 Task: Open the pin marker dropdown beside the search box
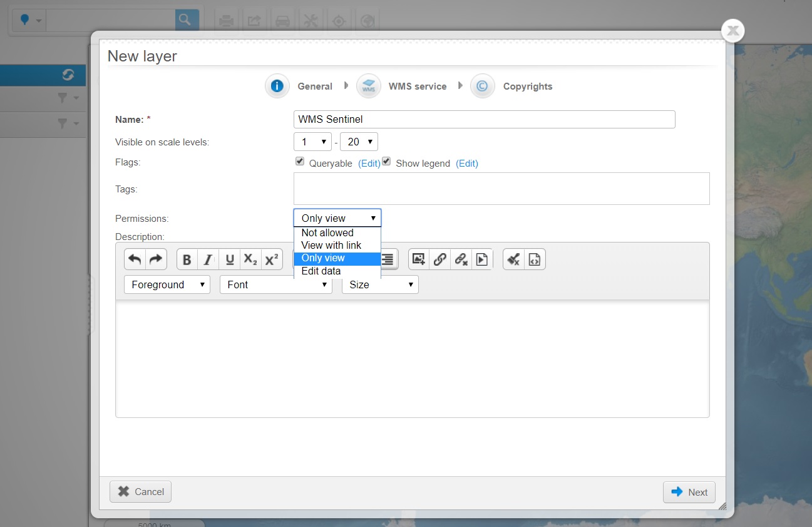pyautogui.click(x=30, y=20)
